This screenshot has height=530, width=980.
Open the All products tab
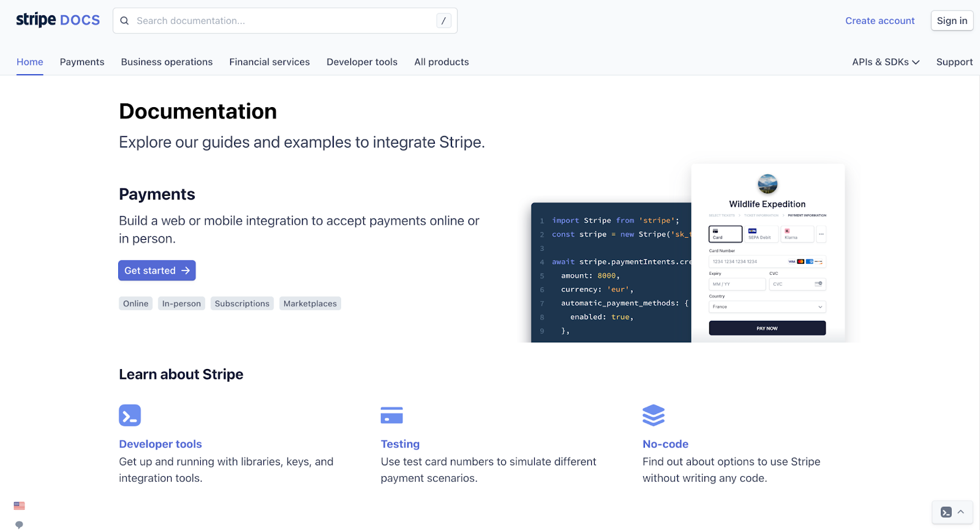click(442, 62)
